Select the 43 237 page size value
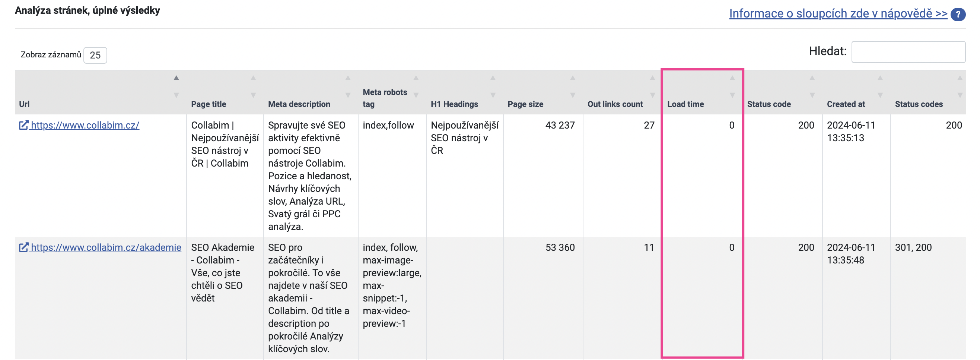 560,125
